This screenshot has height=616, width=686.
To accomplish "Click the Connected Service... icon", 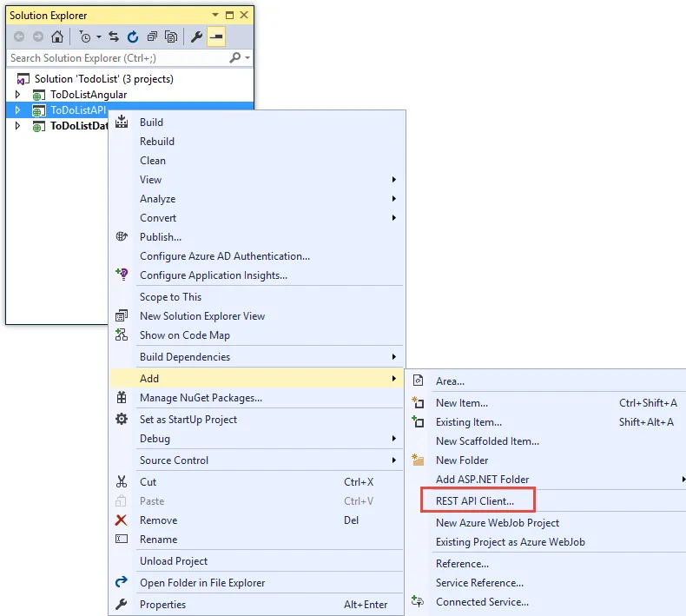I will (x=418, y=601).
